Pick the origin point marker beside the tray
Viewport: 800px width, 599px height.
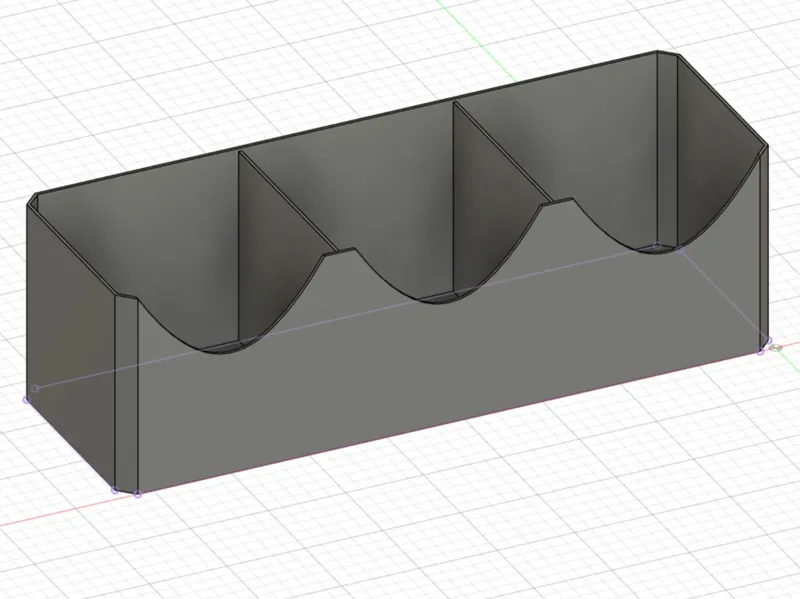(776, 348)
